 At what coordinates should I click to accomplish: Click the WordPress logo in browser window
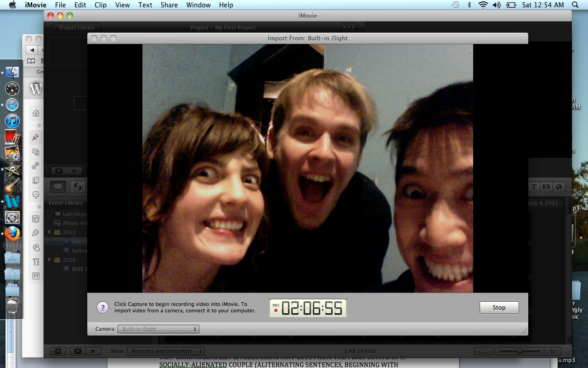click(36, 88)
